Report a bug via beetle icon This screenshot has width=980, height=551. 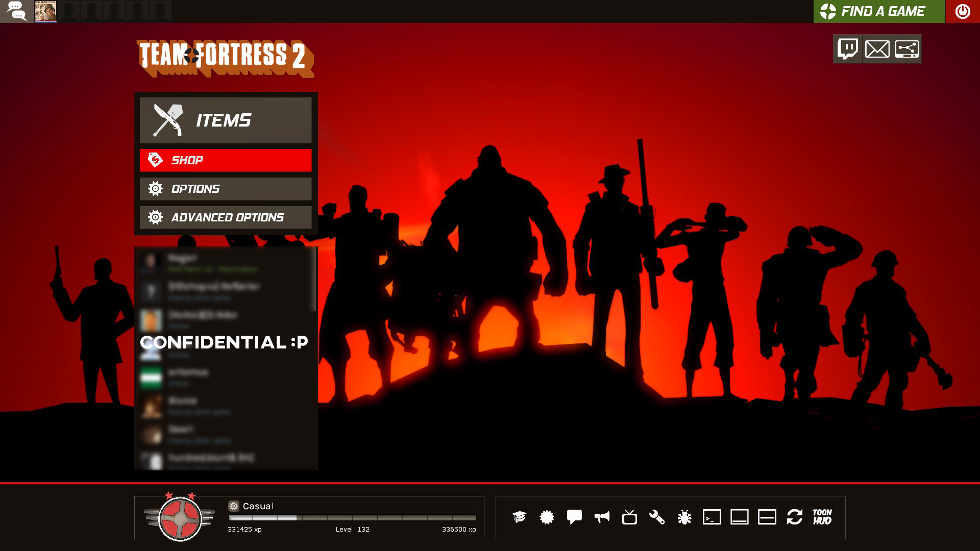click(684, 517)
